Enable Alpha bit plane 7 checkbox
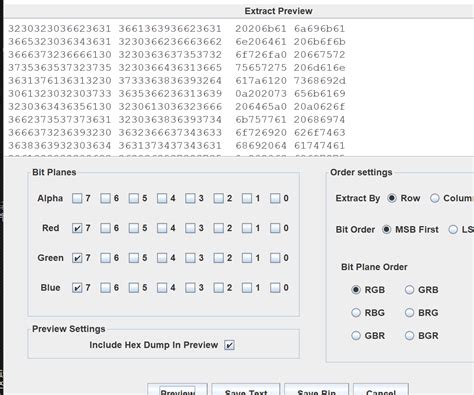This screenshot has height=395, width=474. click(77, 198)
